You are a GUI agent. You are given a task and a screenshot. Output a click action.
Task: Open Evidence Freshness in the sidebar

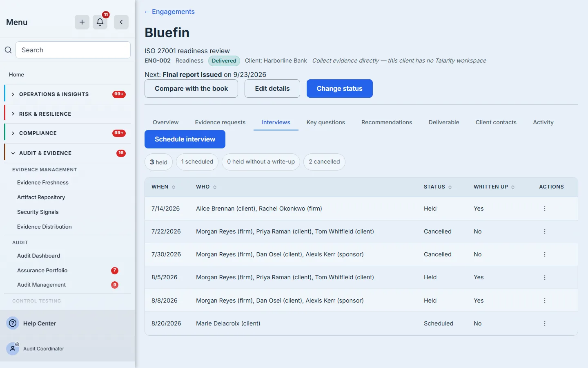tap(43, 182)
